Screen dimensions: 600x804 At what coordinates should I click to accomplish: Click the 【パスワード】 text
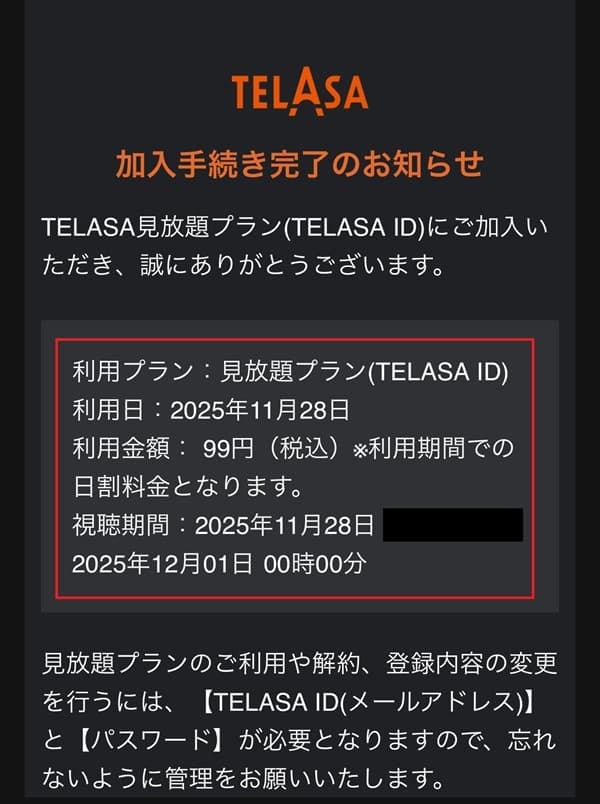(x=169, y=738)
